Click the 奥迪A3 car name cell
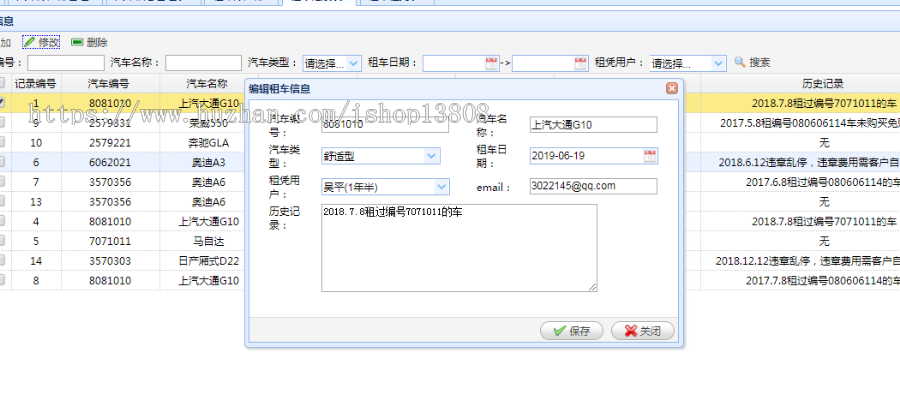The height and width of the screenshot is (394, 900). pos(208,163)
